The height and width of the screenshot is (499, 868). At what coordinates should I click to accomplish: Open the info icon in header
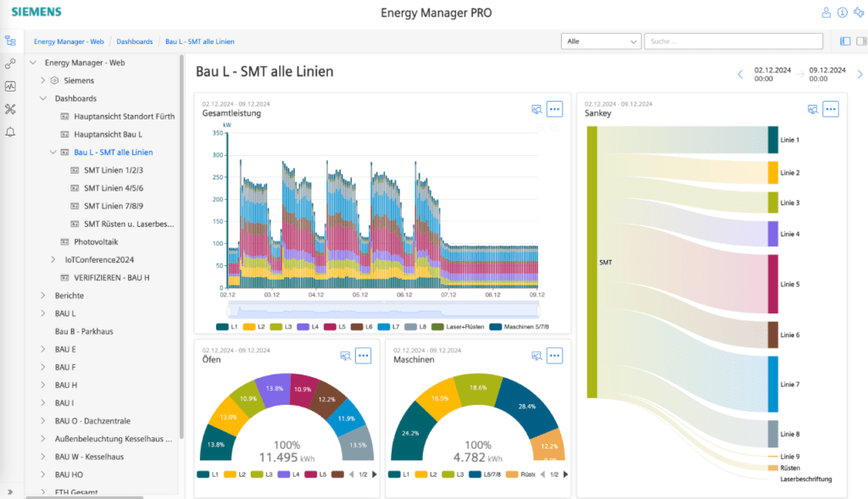tap(843, 12)
